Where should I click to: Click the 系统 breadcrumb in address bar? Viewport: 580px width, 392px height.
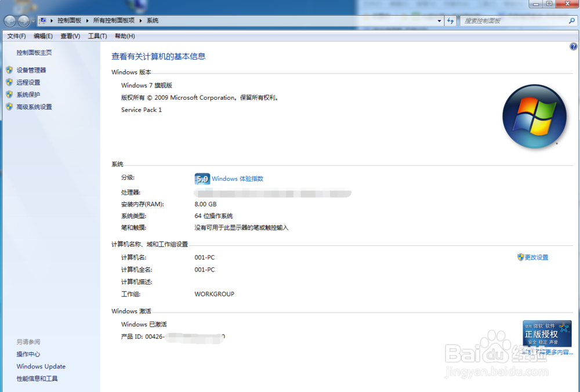click(153, 21)
